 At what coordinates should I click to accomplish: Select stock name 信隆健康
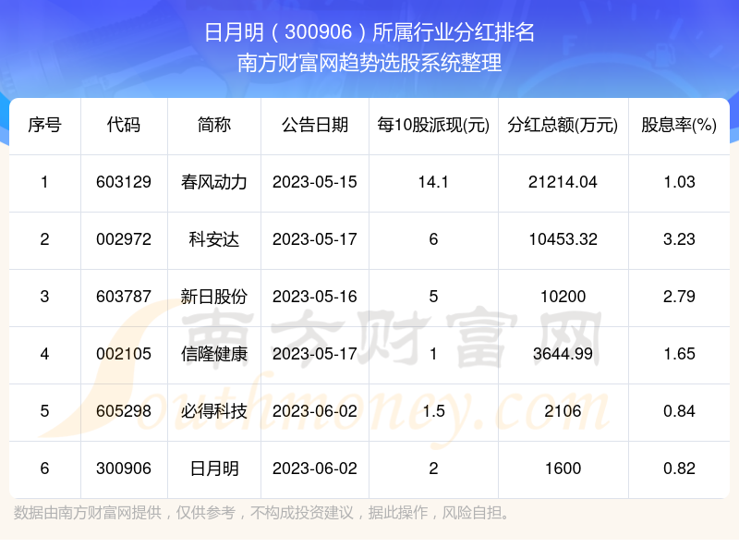(214, 354)
